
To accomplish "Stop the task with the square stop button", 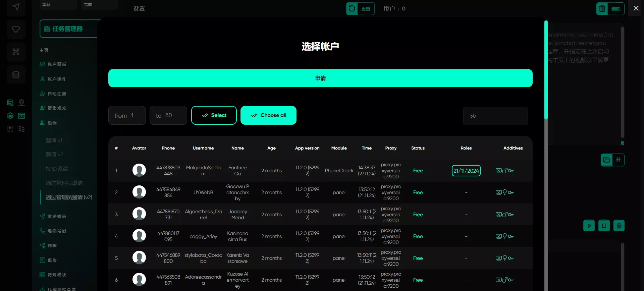I will point(604,226).
